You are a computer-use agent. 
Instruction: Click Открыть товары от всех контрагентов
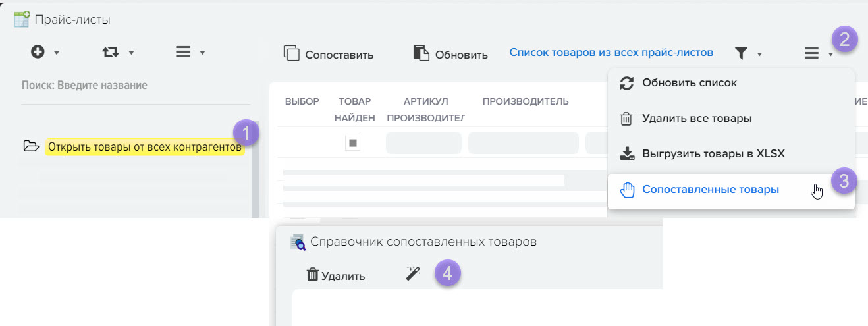point(144,147)
